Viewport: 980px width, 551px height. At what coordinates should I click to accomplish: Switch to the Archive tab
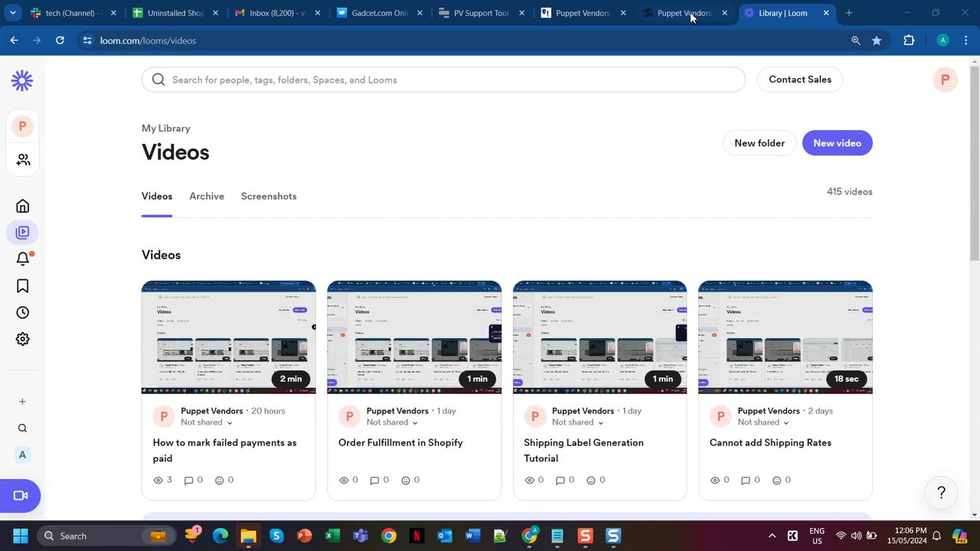click(207, 197)
